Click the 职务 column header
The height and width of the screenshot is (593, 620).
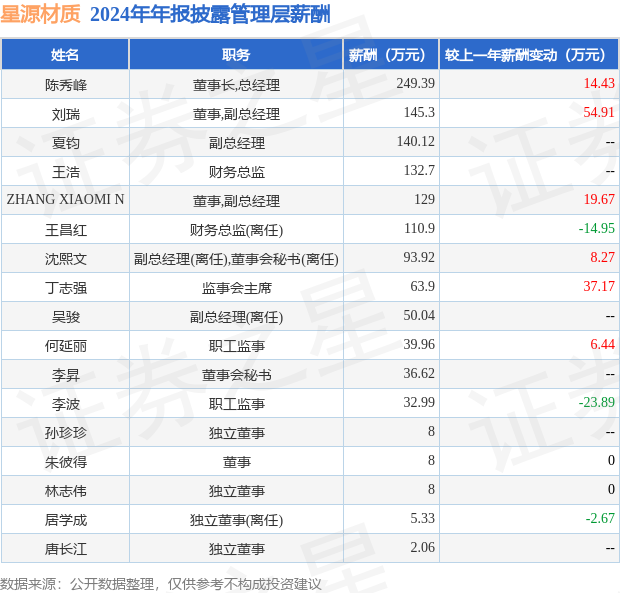(236, 55)
